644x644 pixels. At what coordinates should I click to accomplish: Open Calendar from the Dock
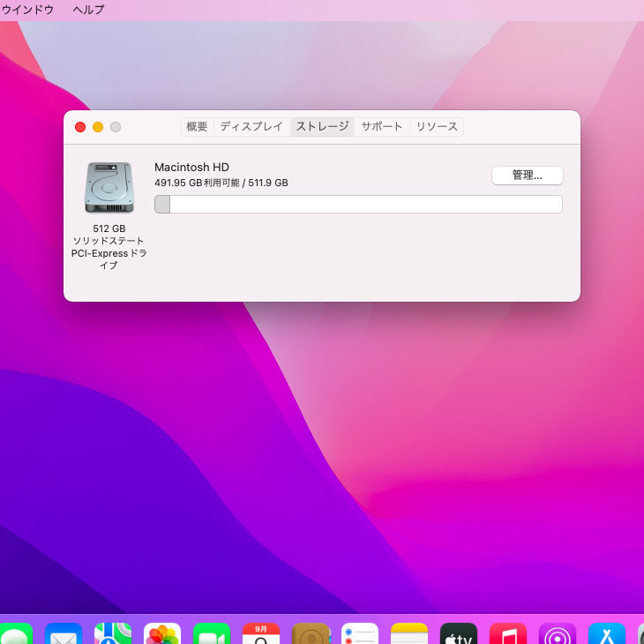tap(261, 633)
